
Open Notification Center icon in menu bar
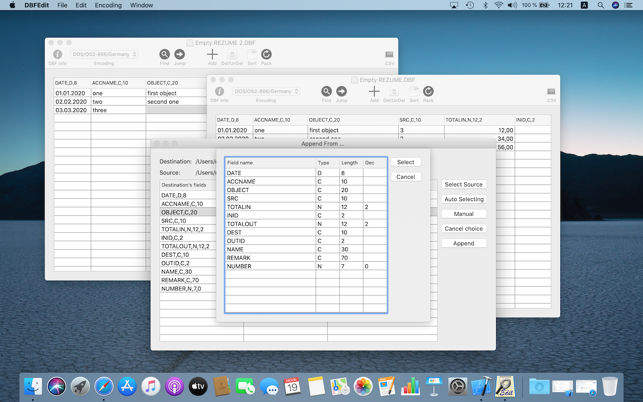point(628,5)
